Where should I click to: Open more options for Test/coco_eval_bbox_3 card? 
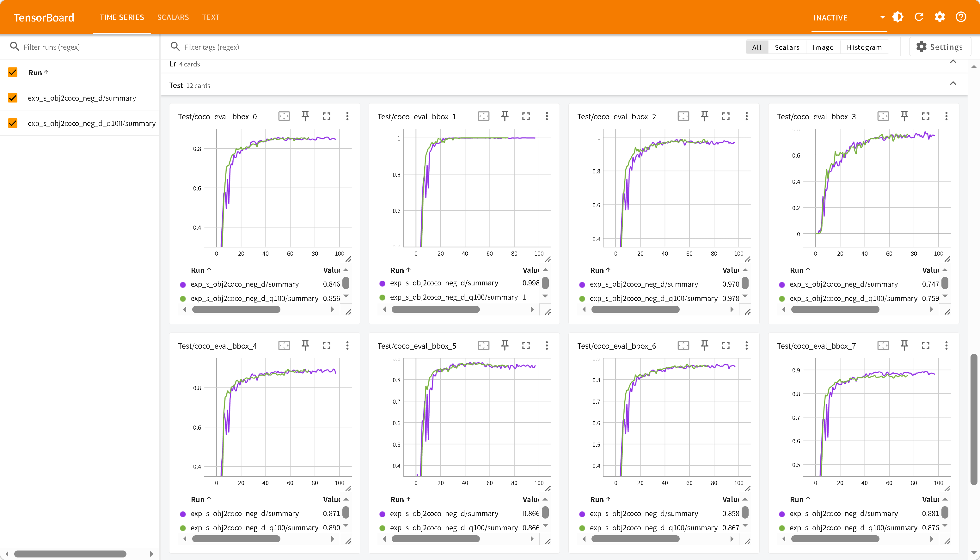point(946,116)
